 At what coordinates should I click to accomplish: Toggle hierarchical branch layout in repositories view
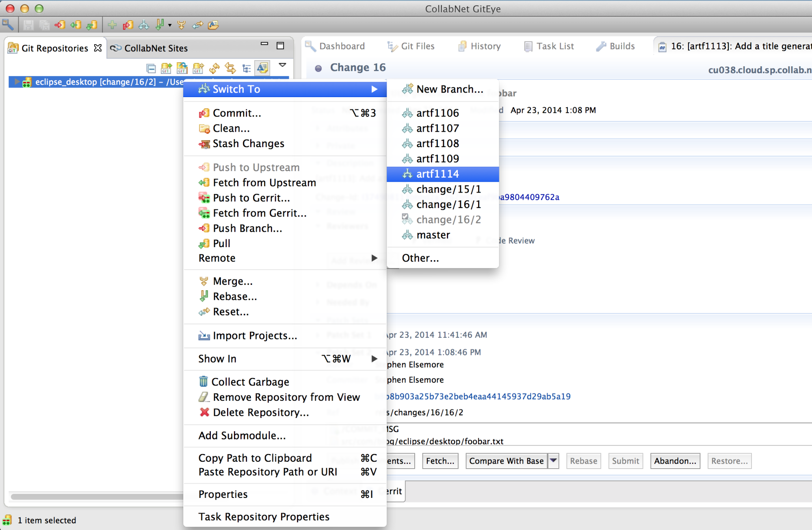246,68
